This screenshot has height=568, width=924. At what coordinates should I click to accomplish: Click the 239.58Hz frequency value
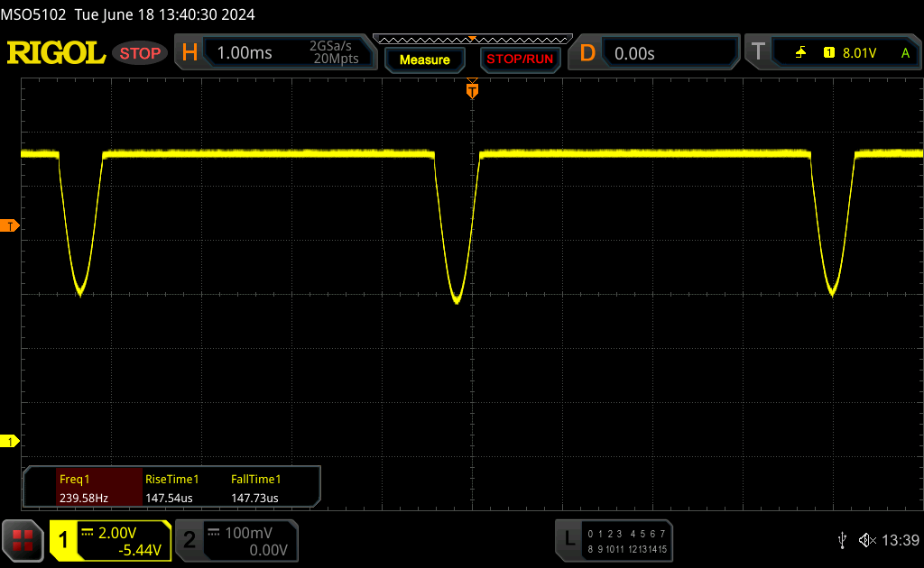pyautogui.click(x=84, y=498)
